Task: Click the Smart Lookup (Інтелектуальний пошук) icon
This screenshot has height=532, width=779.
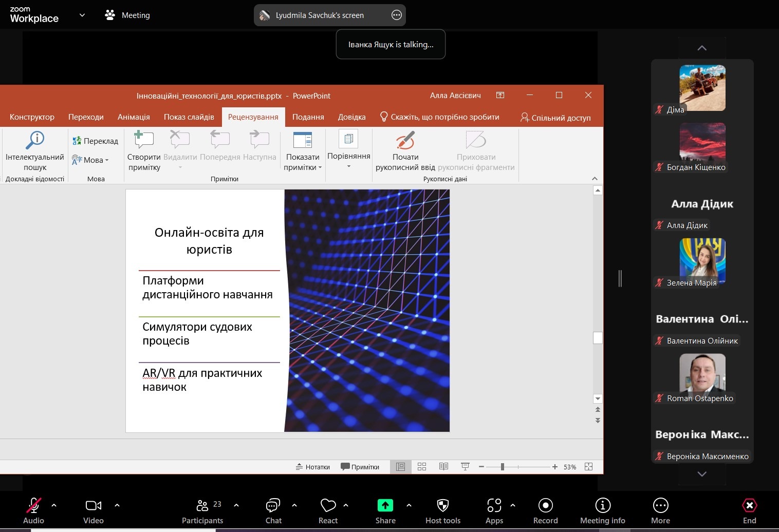Action: [35, 140]
